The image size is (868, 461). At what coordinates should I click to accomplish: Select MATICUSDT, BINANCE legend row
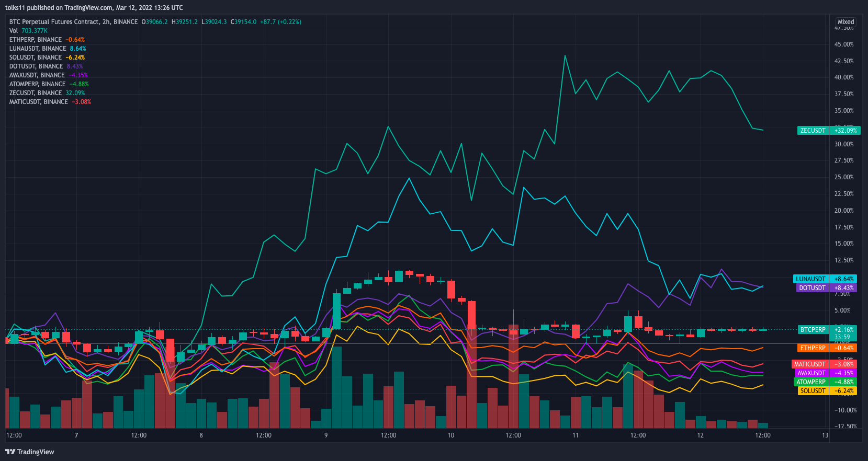coord(50,102)
